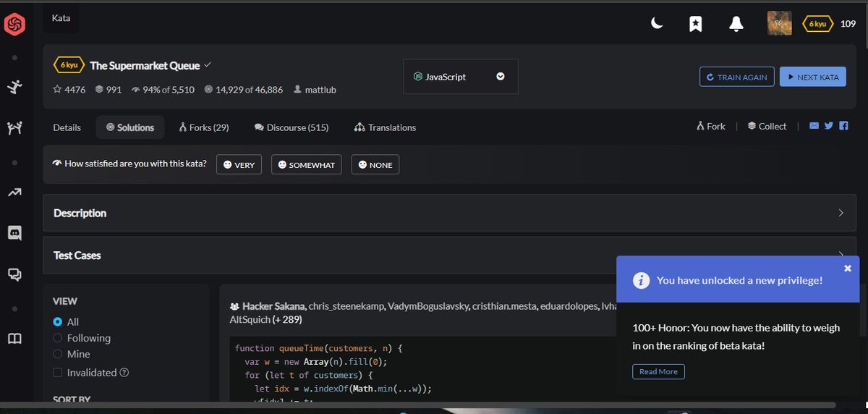Open the user profile avatar
Viewport: 868px width, 414px height.
tap(779, 23)
